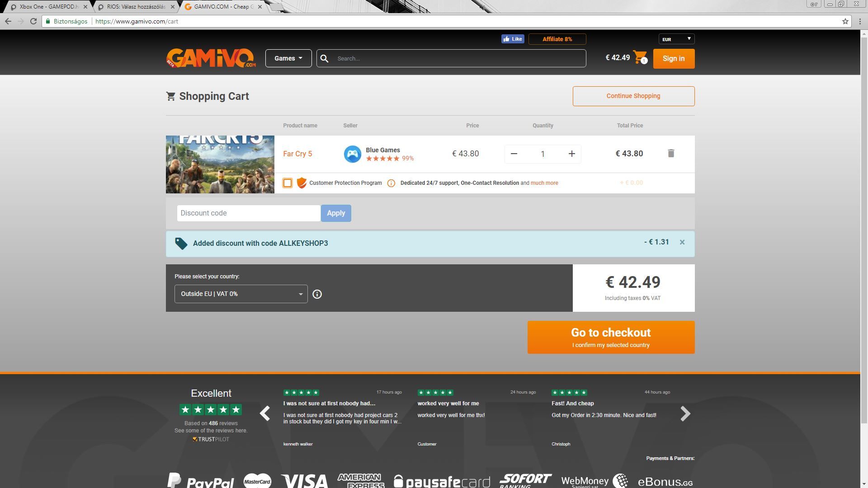Viewport: 868px width, 488px height.
Task: Enable Customer Protection Program checkbox
Action: pos(288,183)
